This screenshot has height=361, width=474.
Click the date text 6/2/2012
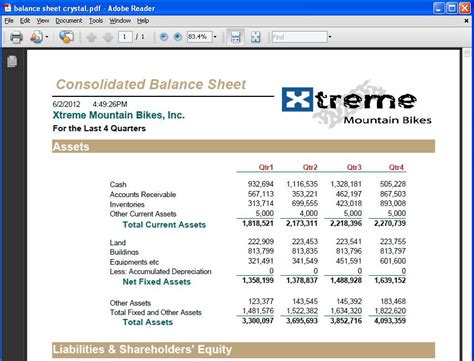tap(66, 104)
